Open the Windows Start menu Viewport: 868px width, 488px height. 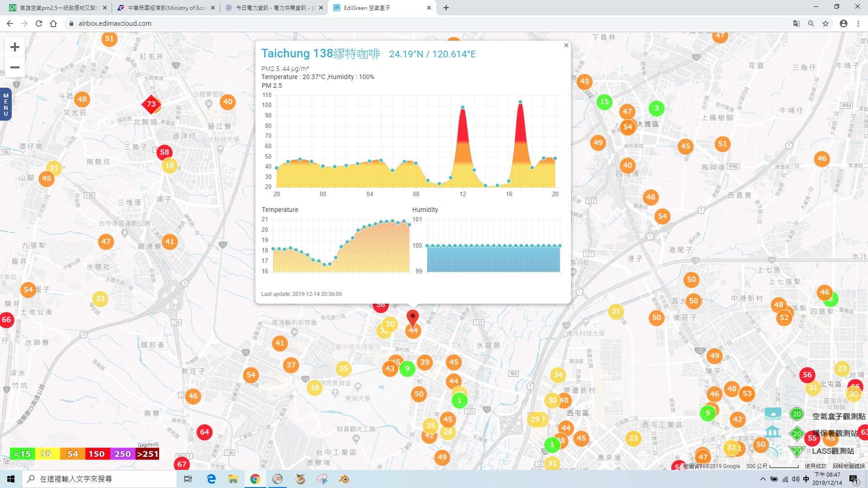pos(11,479)
